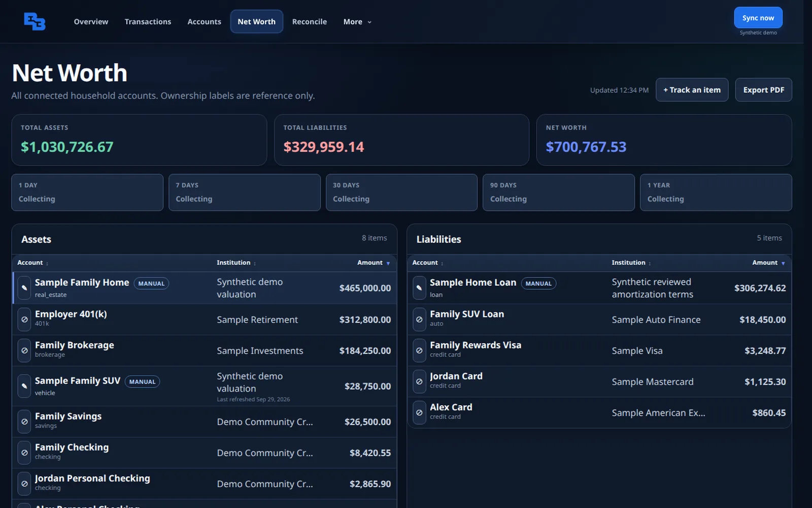Screen dimensions: 812x508
Task: Click the icon beside Alex Card
Action: (419, 412)
